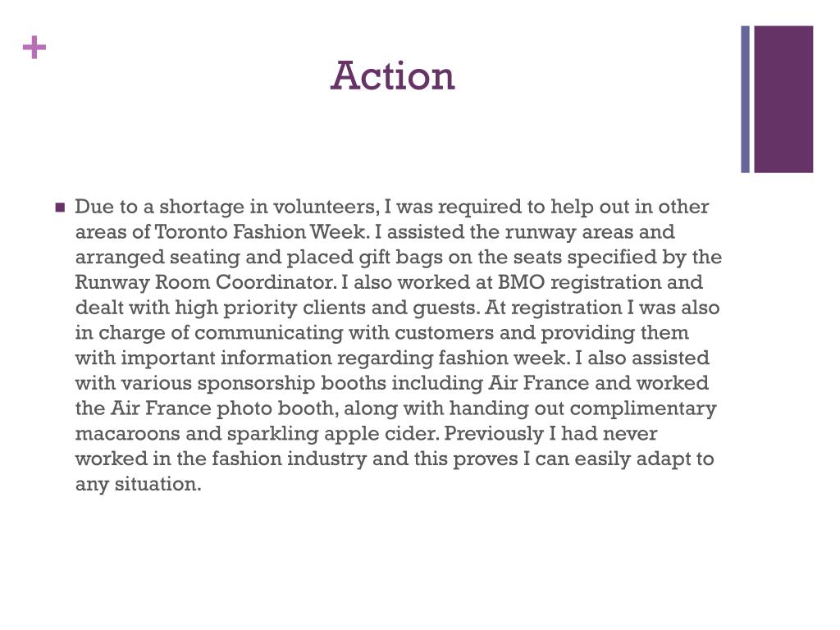This screenshot has width=840, height=630.
Task: Click the "Action" slide title
Action: [x=393, y=75]
